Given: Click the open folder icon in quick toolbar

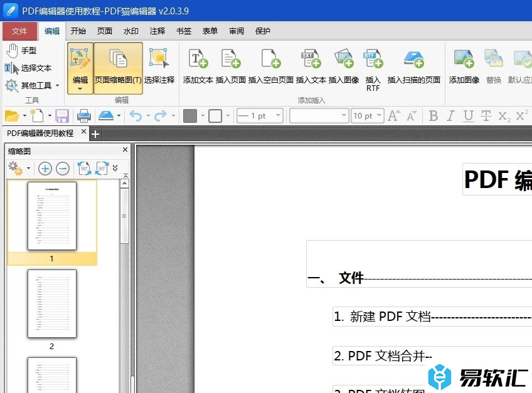Looking at the screenshot, I should click(x=11, y=116).
